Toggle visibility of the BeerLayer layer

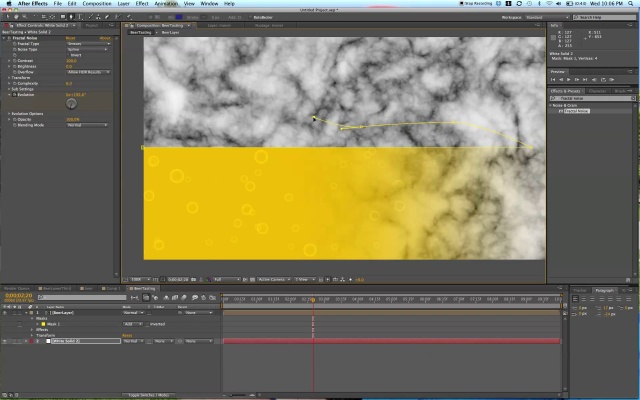[5, 313]
